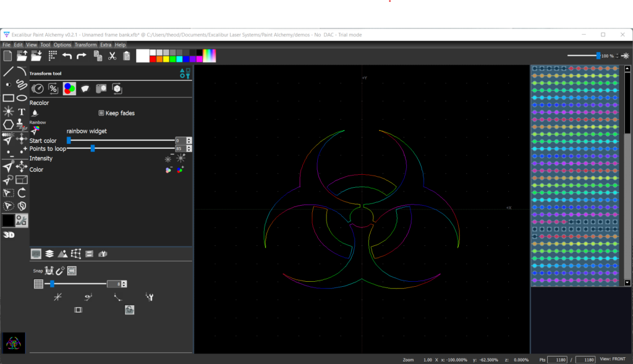Increase the Points to loop spinner
Viewport: 633px width, 364px height.
[x=189, y=146]
